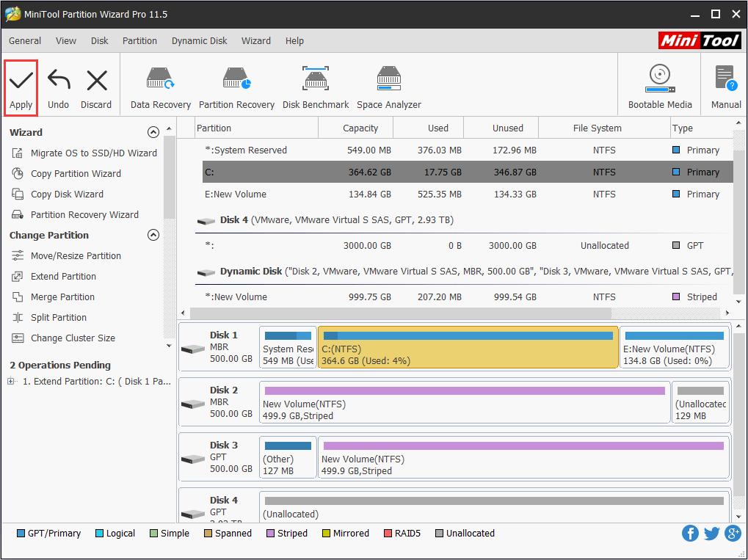
Task: Select Disk 4 unallocated block in map
Action: coord(494,506)
